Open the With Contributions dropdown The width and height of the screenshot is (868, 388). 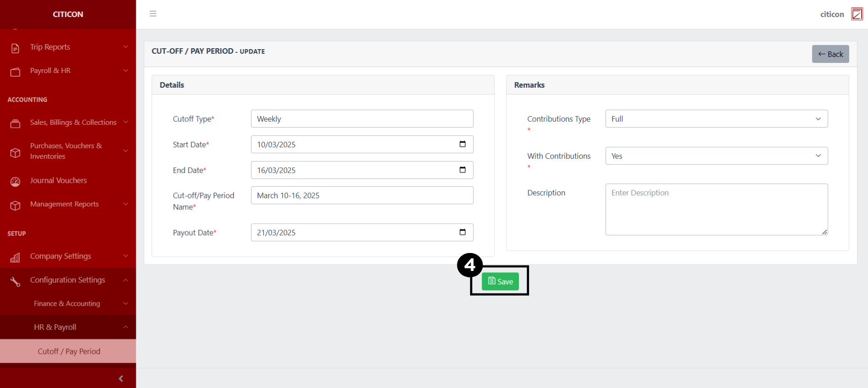tap(716, 156)
